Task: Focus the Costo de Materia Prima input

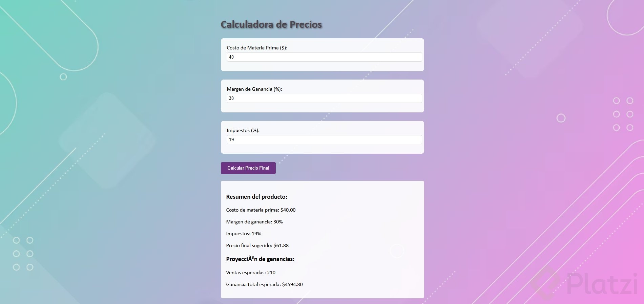Action: pos(324,57)
